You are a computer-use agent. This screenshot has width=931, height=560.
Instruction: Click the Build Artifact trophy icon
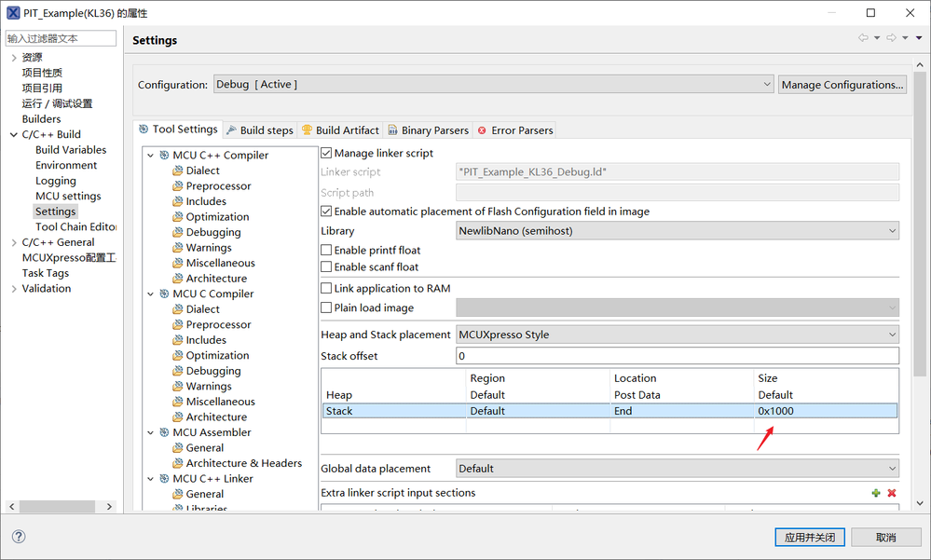(307, 130)
